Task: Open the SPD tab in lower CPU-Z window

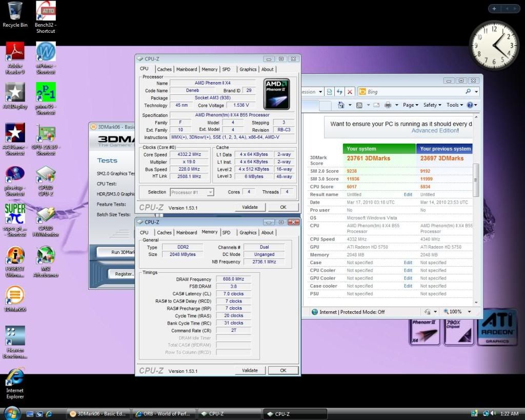Action: [x=226, y=232]
